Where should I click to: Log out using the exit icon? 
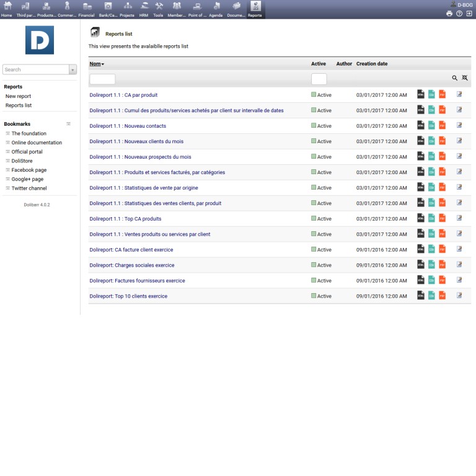pyautogui.click(x=469, y=13)
